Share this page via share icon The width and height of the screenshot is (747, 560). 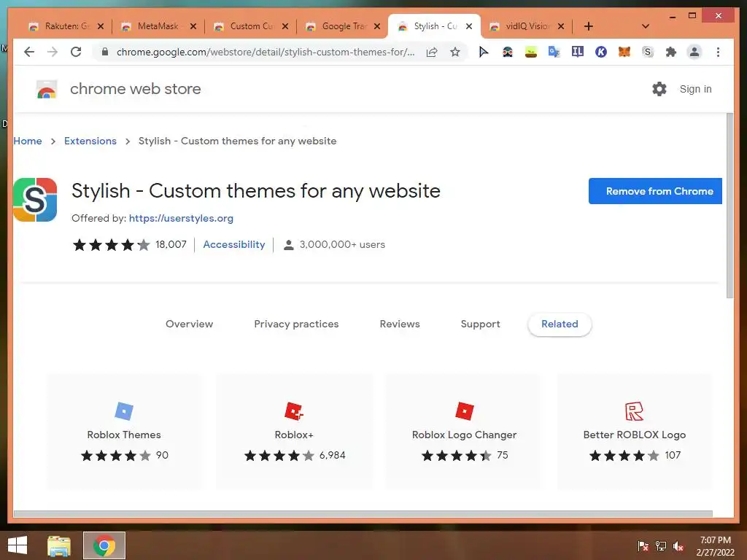click(x=432, y=52)
